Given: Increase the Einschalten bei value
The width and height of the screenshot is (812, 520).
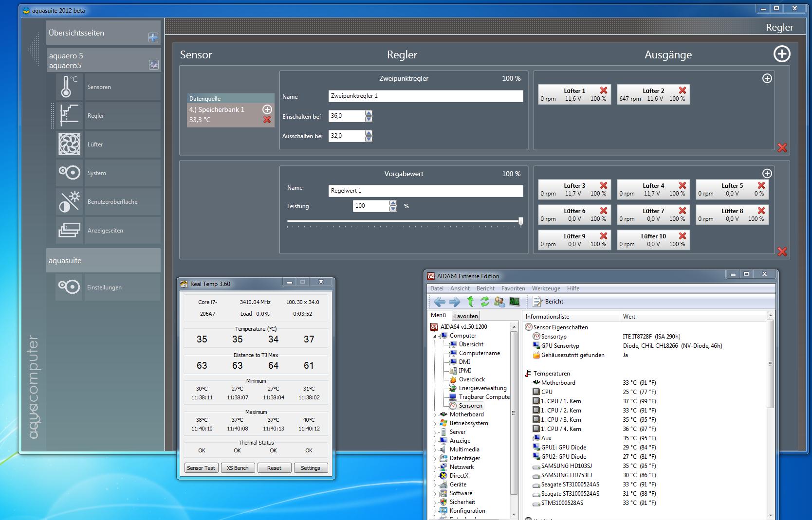Looking at the screenshot, I should pyautogui.click(x=369, y=113).
